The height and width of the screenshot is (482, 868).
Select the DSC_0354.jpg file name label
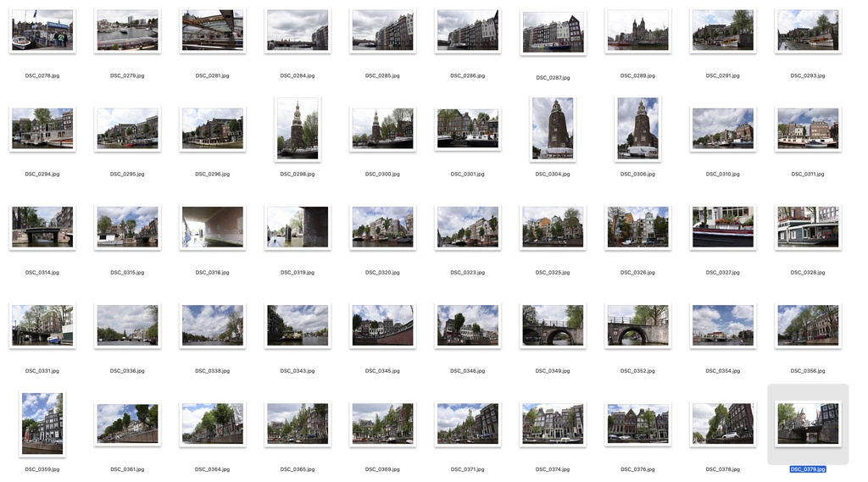(x=723, y=371)
